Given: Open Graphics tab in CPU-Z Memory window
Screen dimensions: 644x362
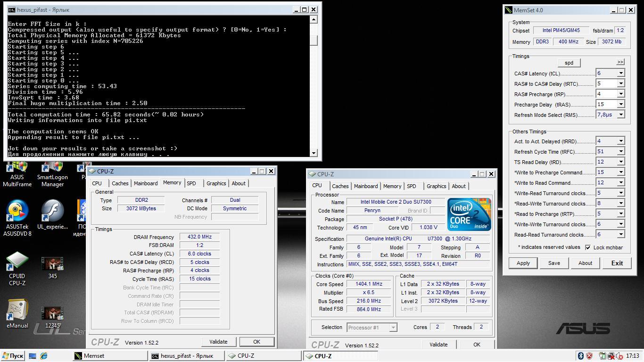Looking at the screenshot, I should [216, 183].
